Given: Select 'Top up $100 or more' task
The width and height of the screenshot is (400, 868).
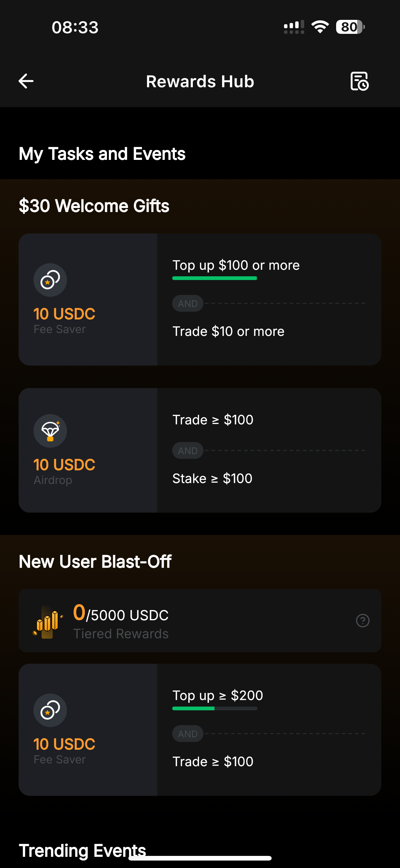Looking at the screenshot, I should pyautogui.click(x=236, y=265).
